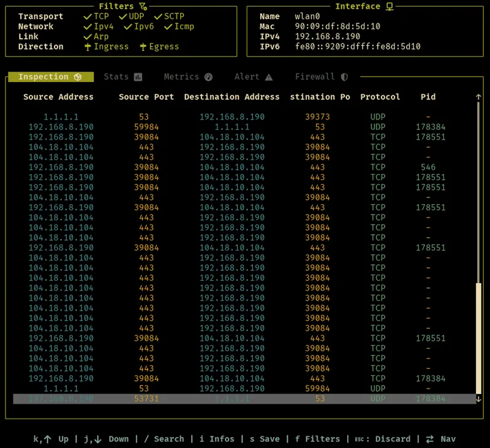The height and width of the screenshot is (448, 490).
Task: Click the Destination Address column header
Action: point(232,97)
